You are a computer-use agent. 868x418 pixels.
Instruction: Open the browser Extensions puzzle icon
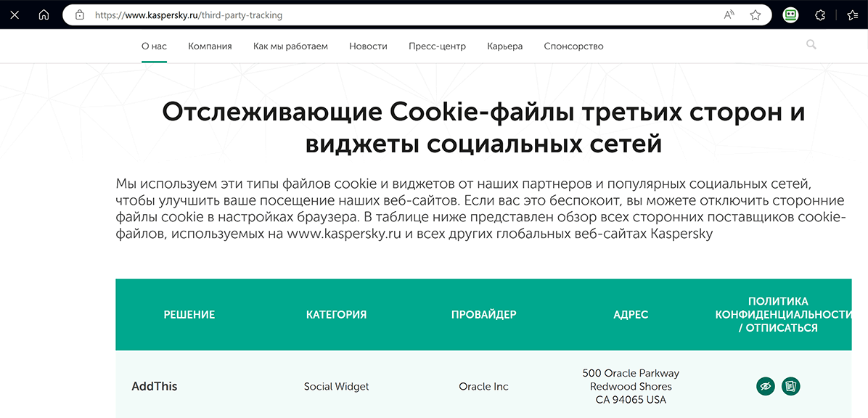coord(821,15)
